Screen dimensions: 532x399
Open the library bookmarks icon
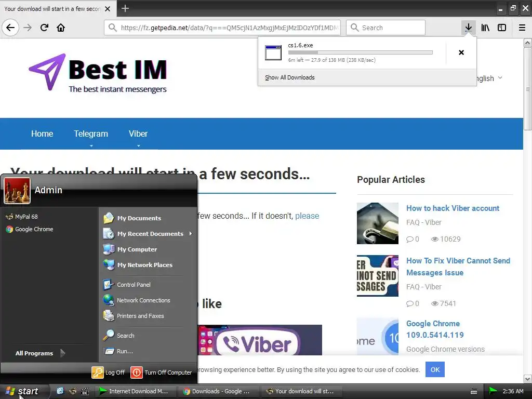click(x=485, y=28)
